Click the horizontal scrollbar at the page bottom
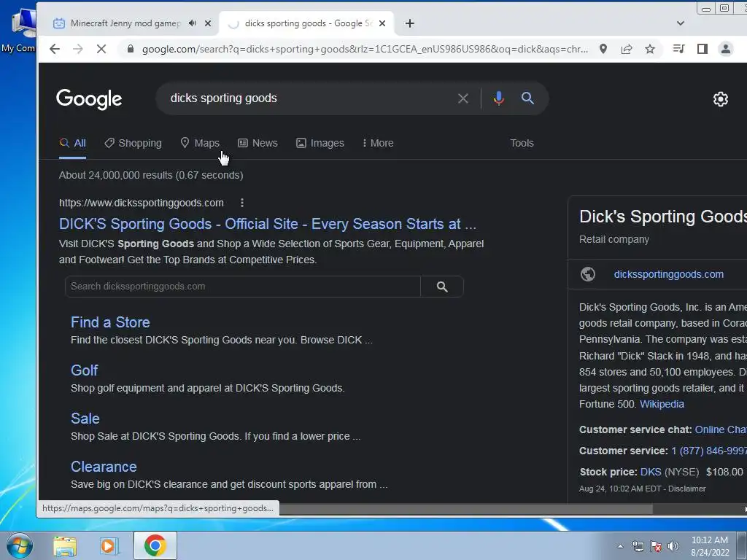 [x=465, y=508]
